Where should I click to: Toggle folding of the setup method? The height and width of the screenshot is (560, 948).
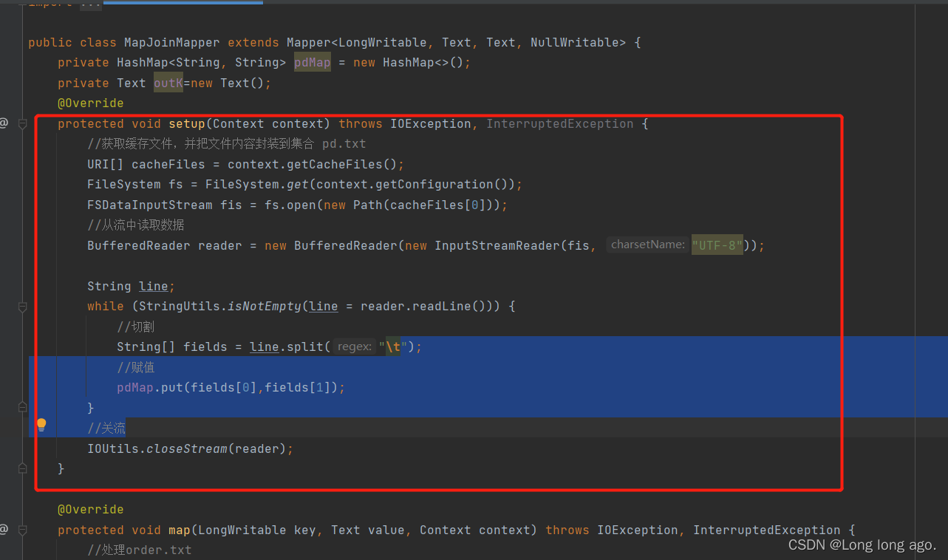pos(21,123)
